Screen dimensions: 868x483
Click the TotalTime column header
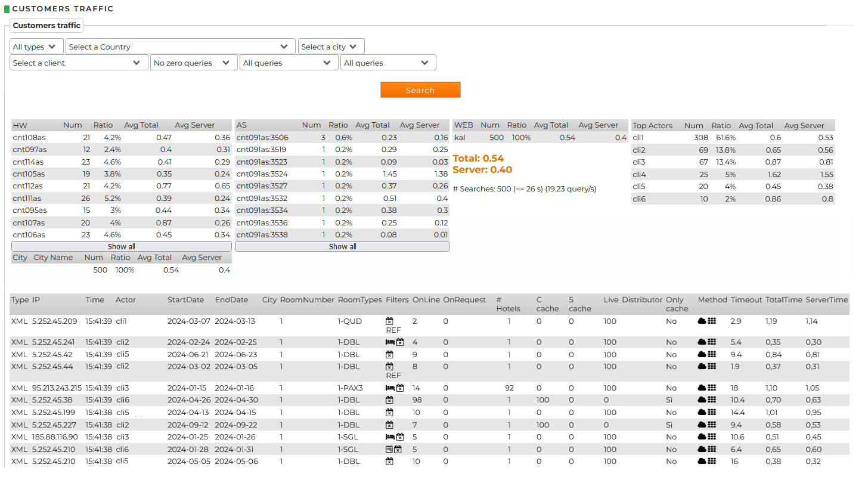784,300
